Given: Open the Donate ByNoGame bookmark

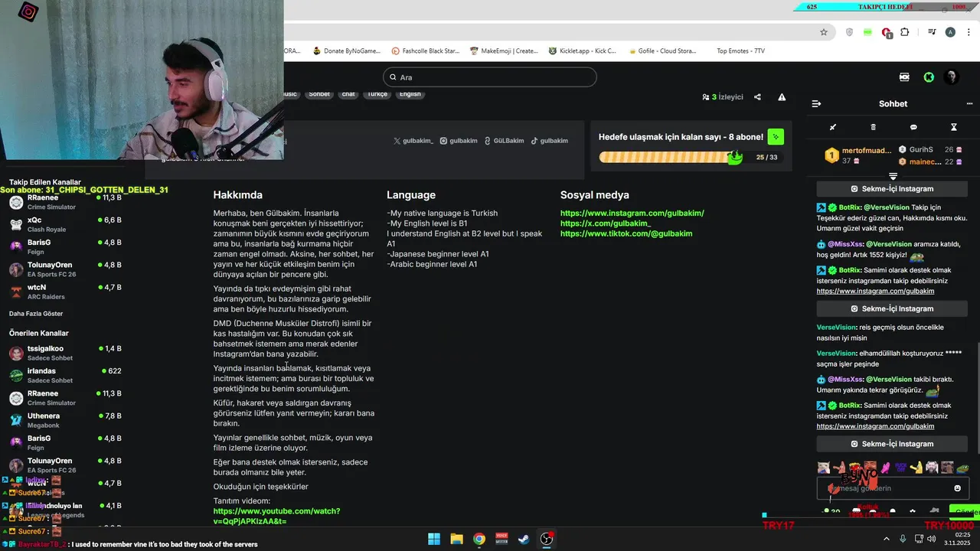Looking at the screenshot, I should pos(346,51).
